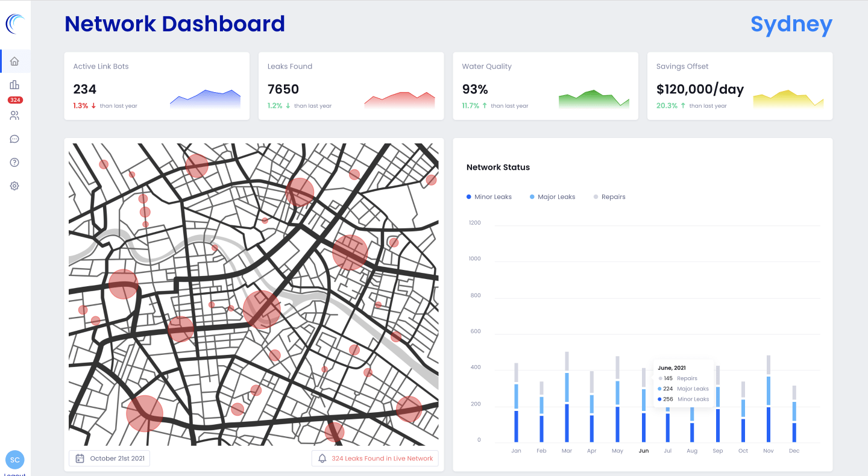Click the Sydney city selector heading
The image size is (868, 476).
click(791, 25)
